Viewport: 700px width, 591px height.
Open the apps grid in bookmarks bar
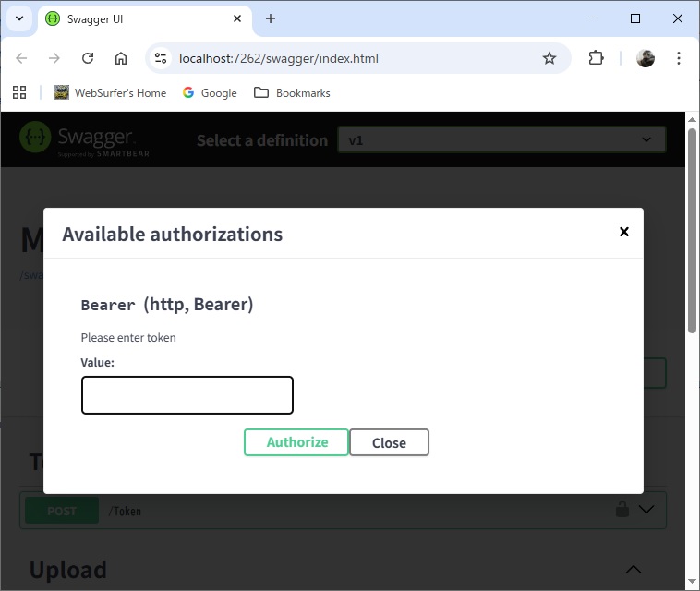[x=19, y=92]
